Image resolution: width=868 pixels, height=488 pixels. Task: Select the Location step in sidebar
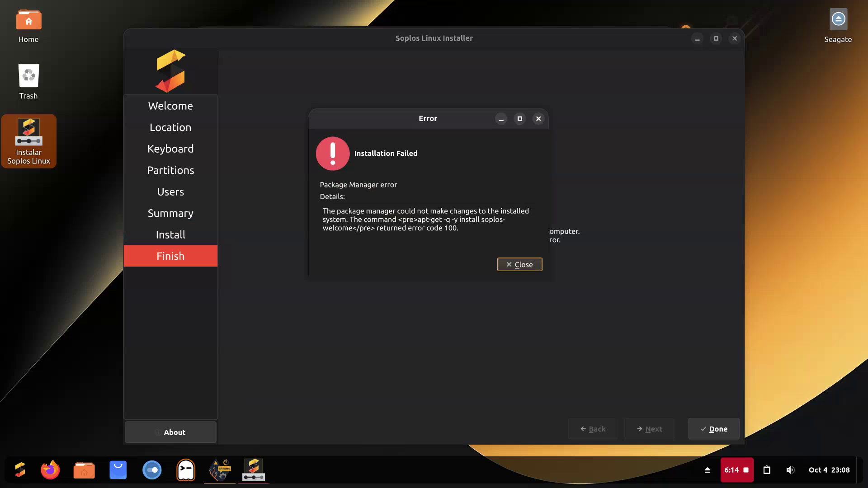pyautogui.click(x=170, y=127)
